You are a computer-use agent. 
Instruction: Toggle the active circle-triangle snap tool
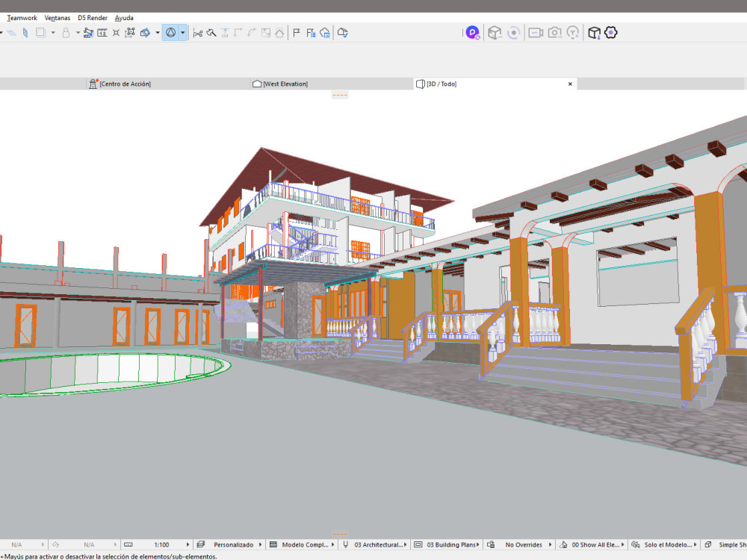170,33
